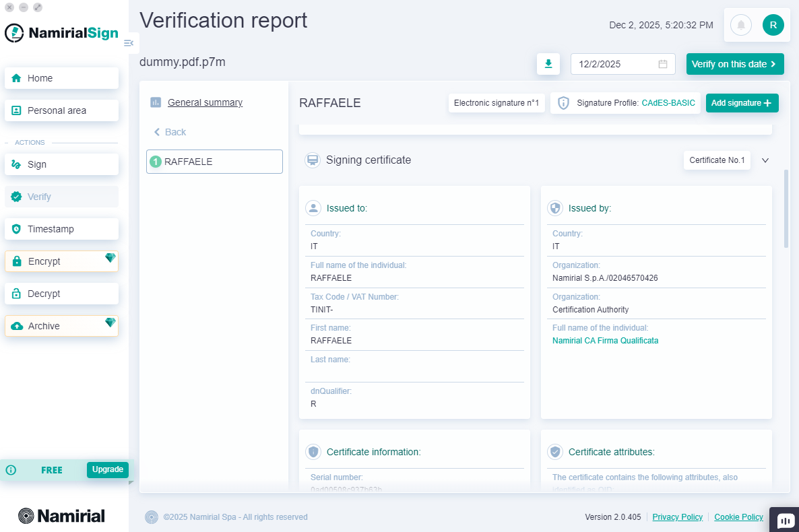Click the info icon next to FREE
Image resolution: width=799 pixels, height=532 pixels.
click(11, 470)
